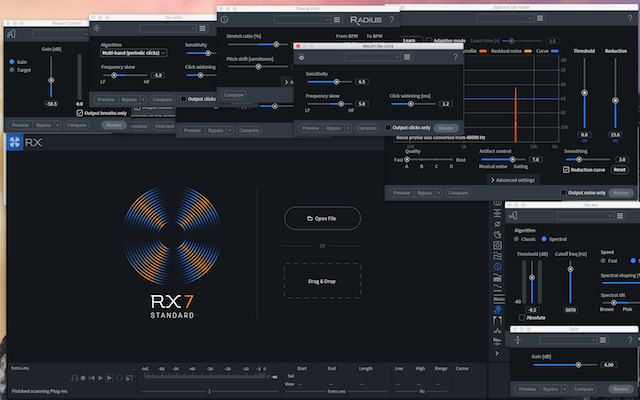
Task: Select Gain radio in Breath Control
Action: tap(12, 62)
